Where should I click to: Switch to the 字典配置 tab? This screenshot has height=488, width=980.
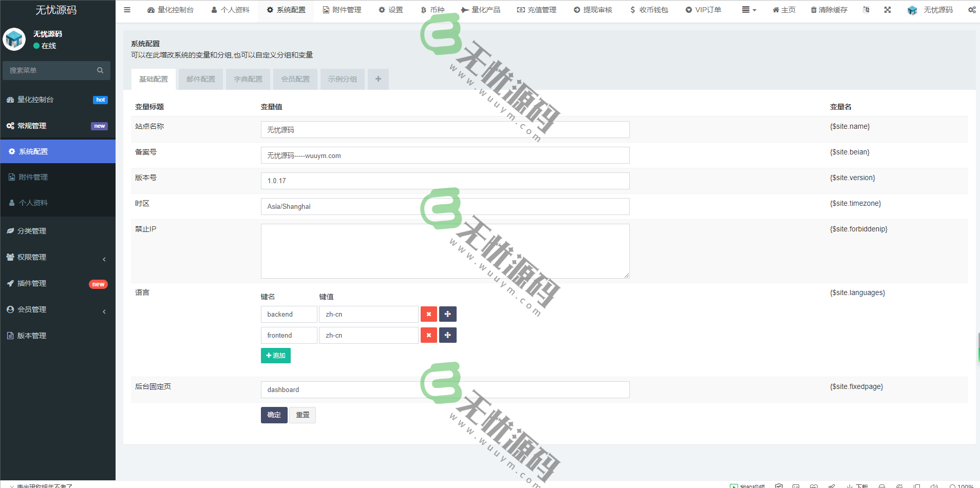point(248,79)
